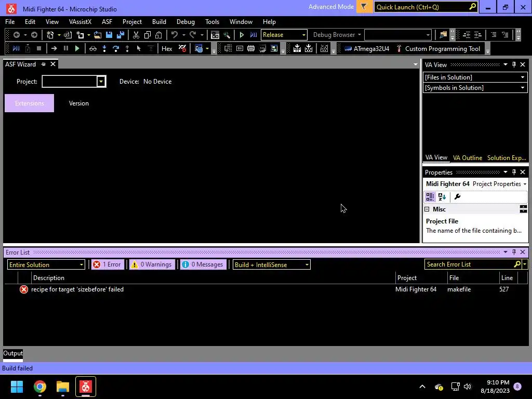Open the Entire Solution scope dropdown
The image size is (532, 399).
point(46,264)
